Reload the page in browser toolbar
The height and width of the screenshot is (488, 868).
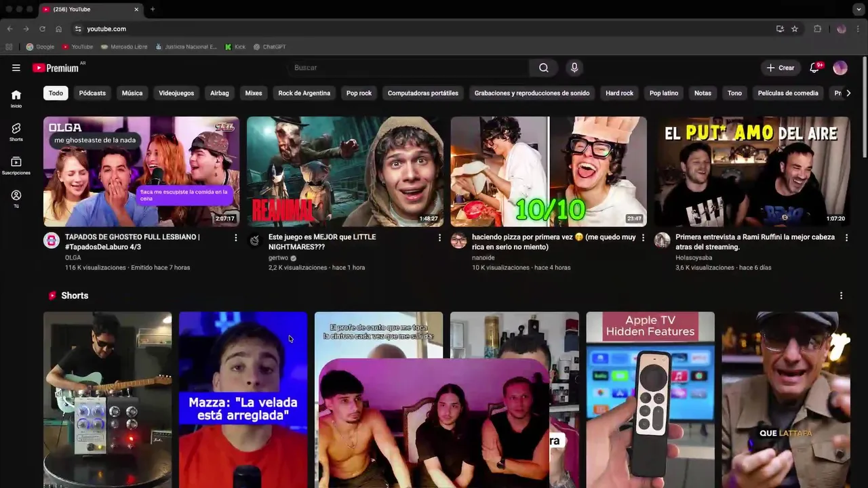click(42, 29)
